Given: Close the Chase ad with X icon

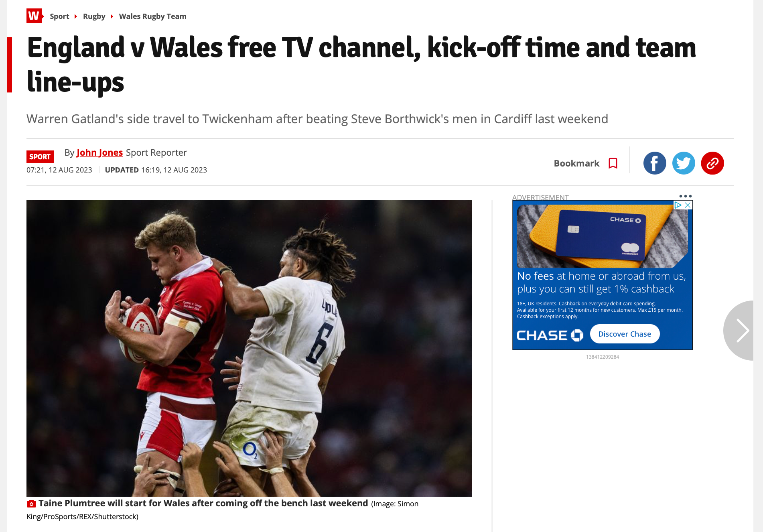Looking at the screenshot, I should (688, 205).
